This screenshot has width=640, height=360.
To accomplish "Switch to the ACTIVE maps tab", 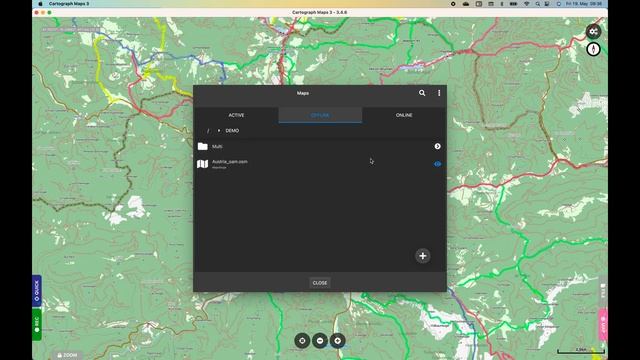I will point(236,115).
